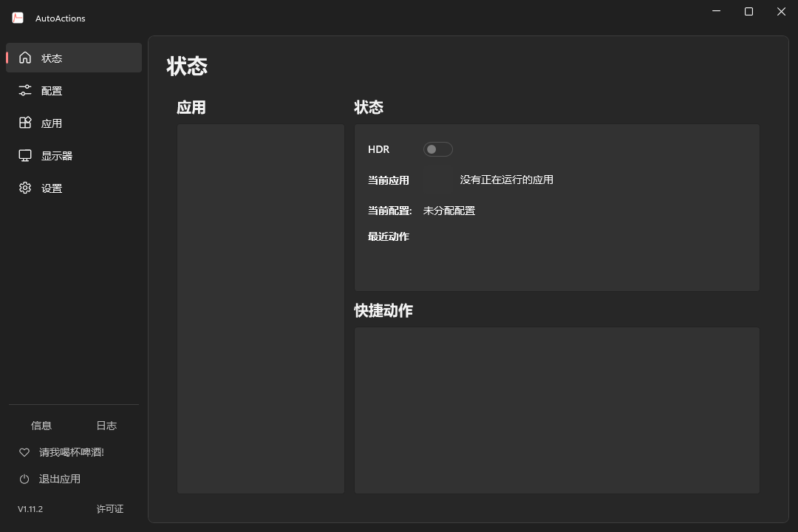Open the 设置 page
The image size is (798, 532).
(x=74, y=188)
